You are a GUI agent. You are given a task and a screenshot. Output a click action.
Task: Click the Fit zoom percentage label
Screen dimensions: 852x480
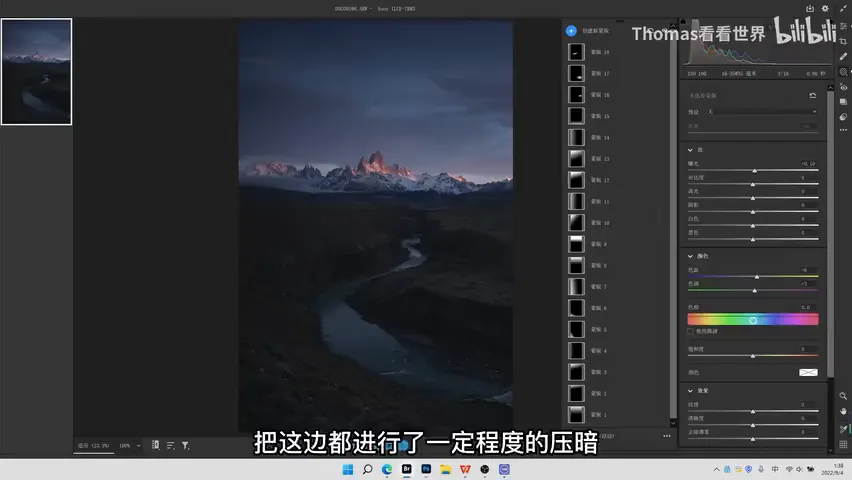pyautogui.click(x=93, y=445)
